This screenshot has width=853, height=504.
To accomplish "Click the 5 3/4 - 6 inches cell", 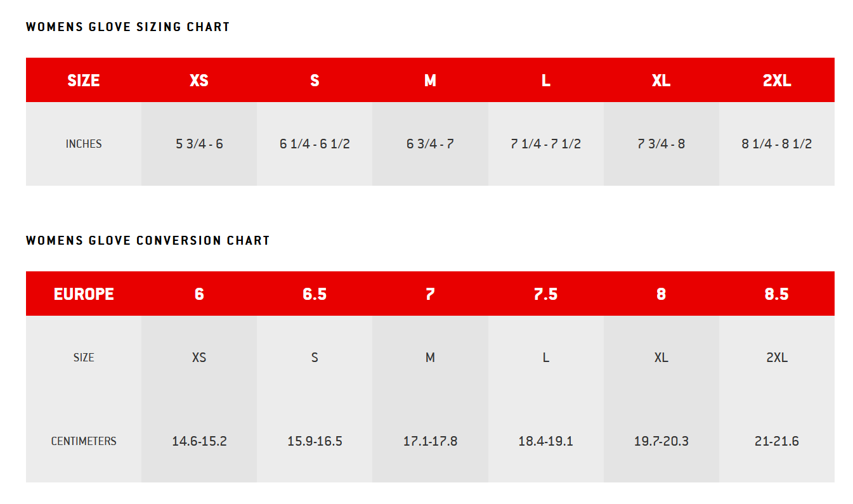I will point(199,144).
